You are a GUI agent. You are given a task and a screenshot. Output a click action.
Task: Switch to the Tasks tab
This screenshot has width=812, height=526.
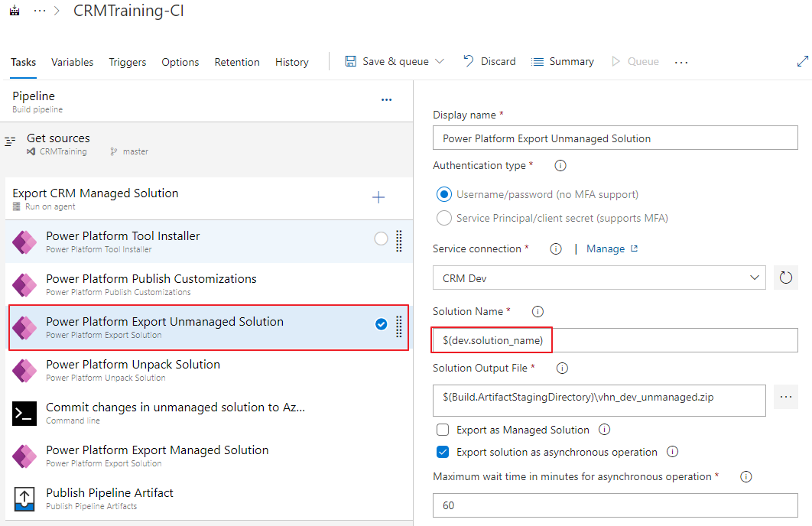tap(23, 62)
